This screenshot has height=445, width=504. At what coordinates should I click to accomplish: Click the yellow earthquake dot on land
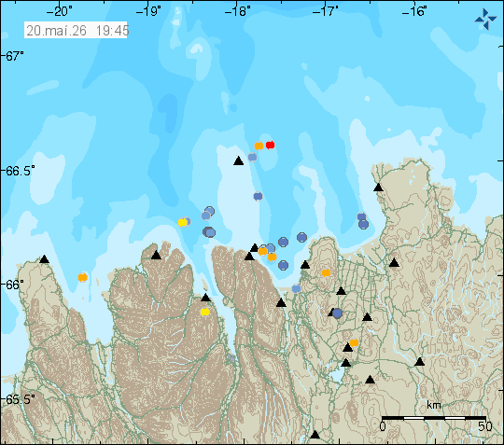click(204, 312)
